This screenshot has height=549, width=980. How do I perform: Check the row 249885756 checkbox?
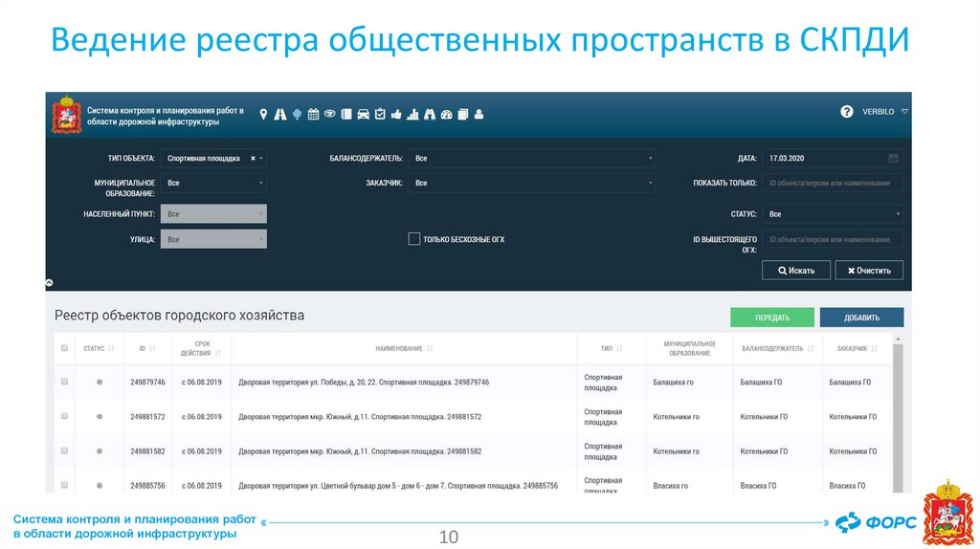point(64,485)
